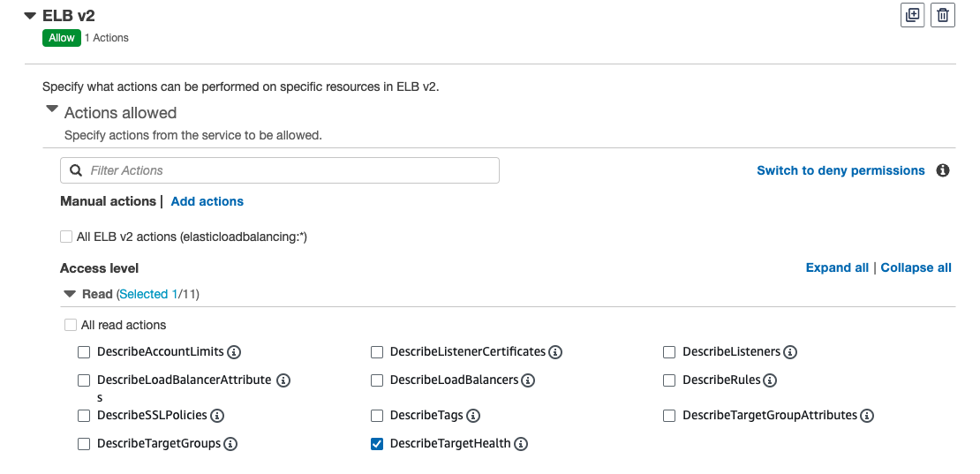The width and height of the screenshot is (980, 474).
Task: Show info for DescribeListeners action
Action: pyautogui.click(x=790, y=352)
